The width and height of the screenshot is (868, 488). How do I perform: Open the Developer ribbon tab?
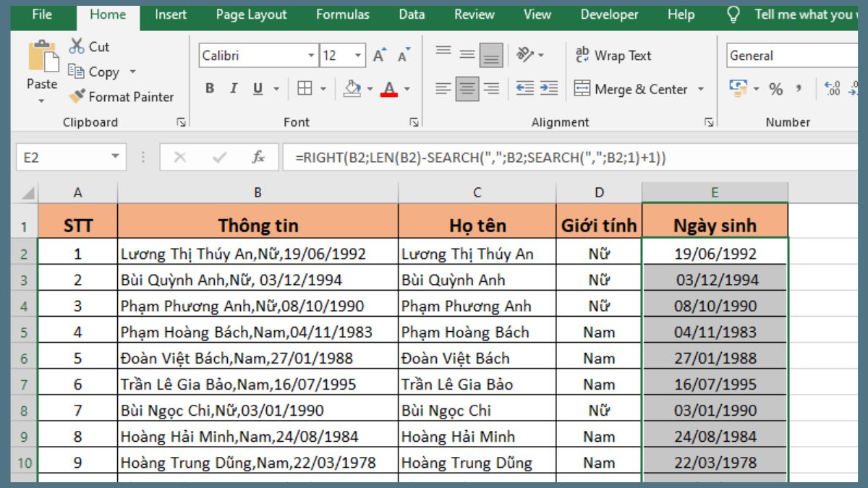tap(609, 14)
